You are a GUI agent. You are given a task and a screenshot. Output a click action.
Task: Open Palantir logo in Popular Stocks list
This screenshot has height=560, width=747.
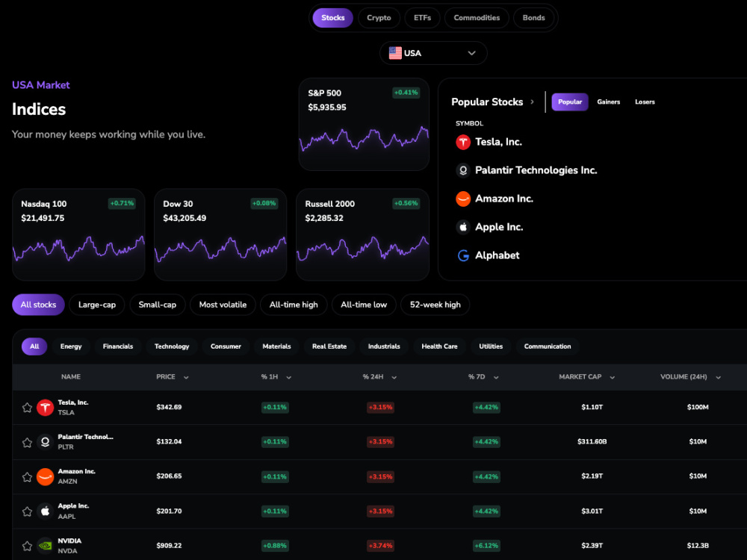point(463,170)
